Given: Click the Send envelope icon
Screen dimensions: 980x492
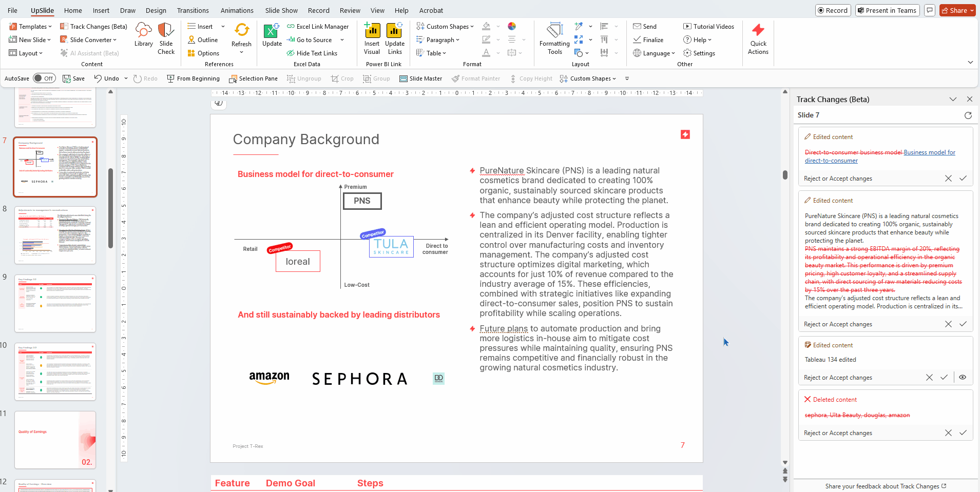Looking at the screenshot, I should point(645,27).
